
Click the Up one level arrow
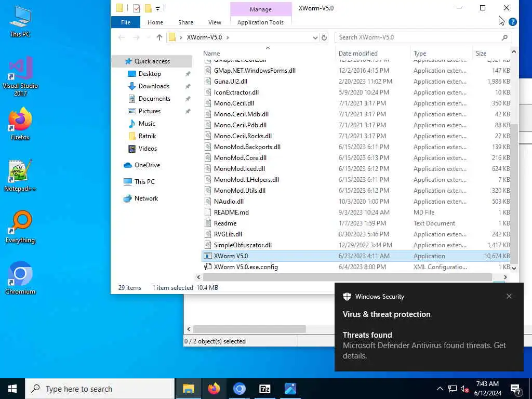(x=159, y=37)
